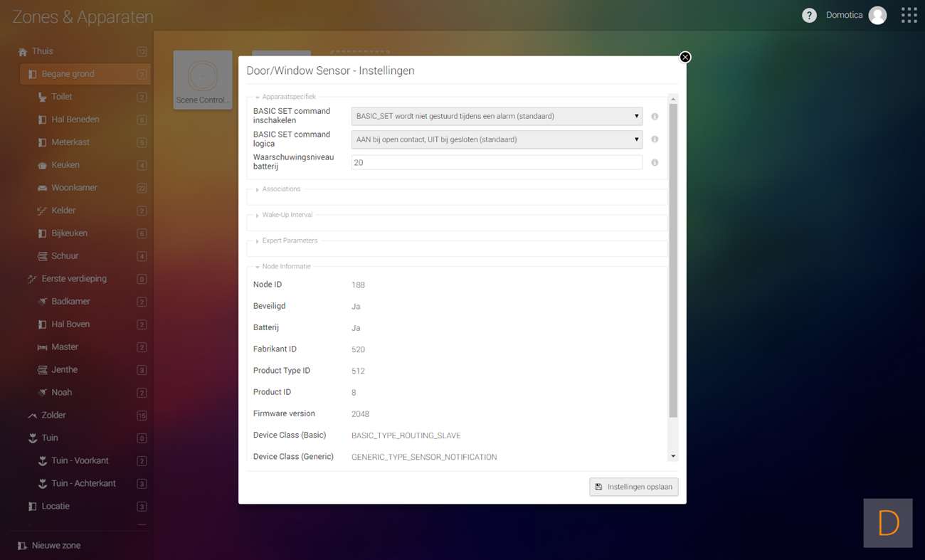Click info icon beside Waarschuwingsniveau batterij
The image size is (925, 560).
655,163
